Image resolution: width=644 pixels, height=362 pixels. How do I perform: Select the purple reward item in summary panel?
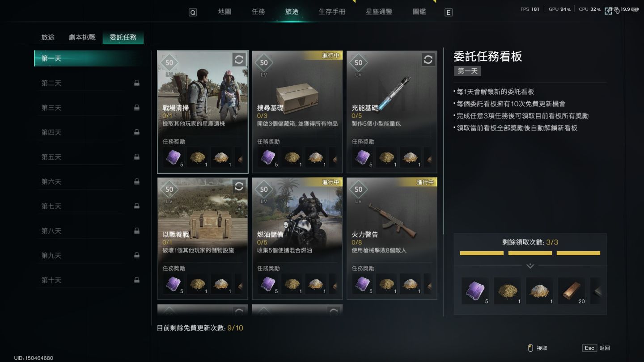475,291
